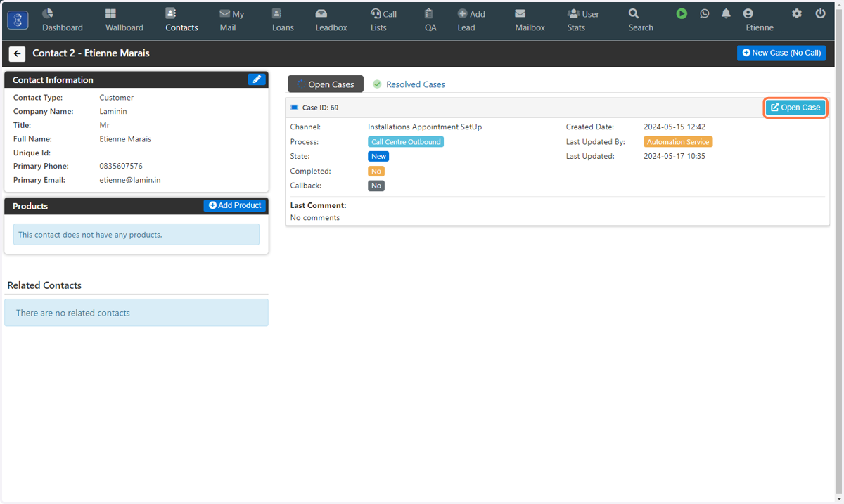Click the Completed No badge
Screen dimensions: 844x504
(x=376, y=172)
